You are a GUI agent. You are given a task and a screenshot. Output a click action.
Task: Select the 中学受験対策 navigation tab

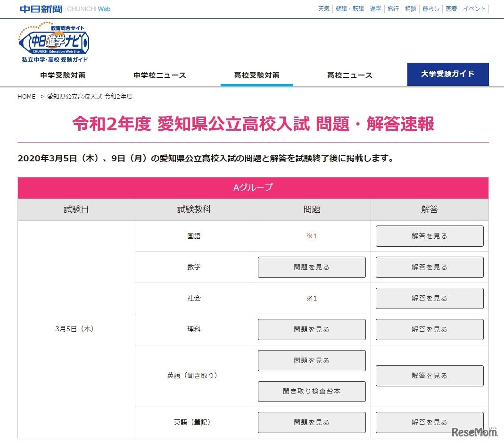click(63, 75)
